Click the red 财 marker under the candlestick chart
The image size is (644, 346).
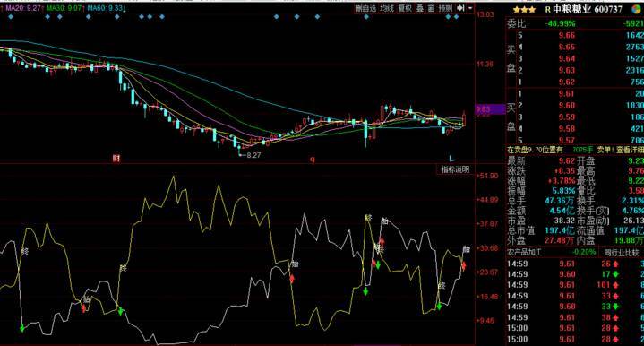[x=116, y=158]
